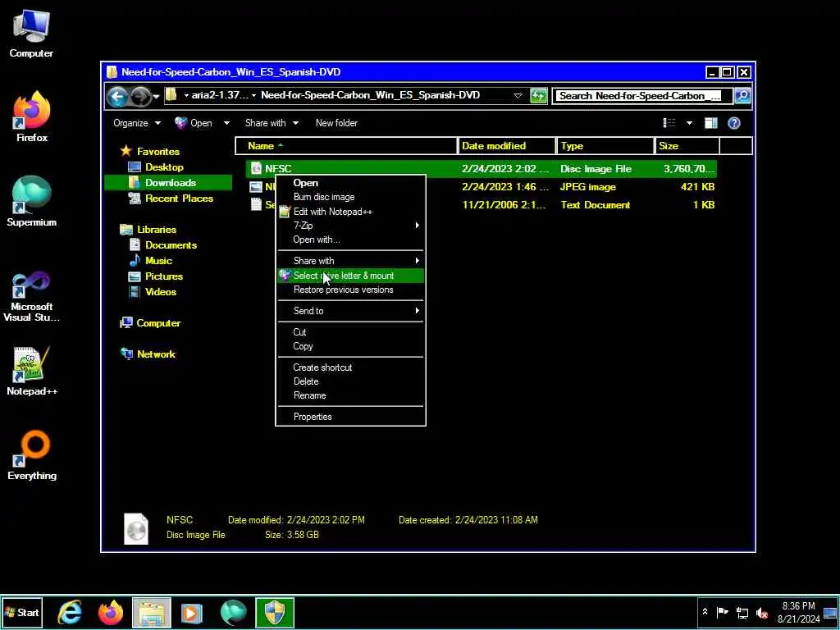Screen dimensions: 840x630
Task: Go back with the Explorer back arrow
Action: 116,97
